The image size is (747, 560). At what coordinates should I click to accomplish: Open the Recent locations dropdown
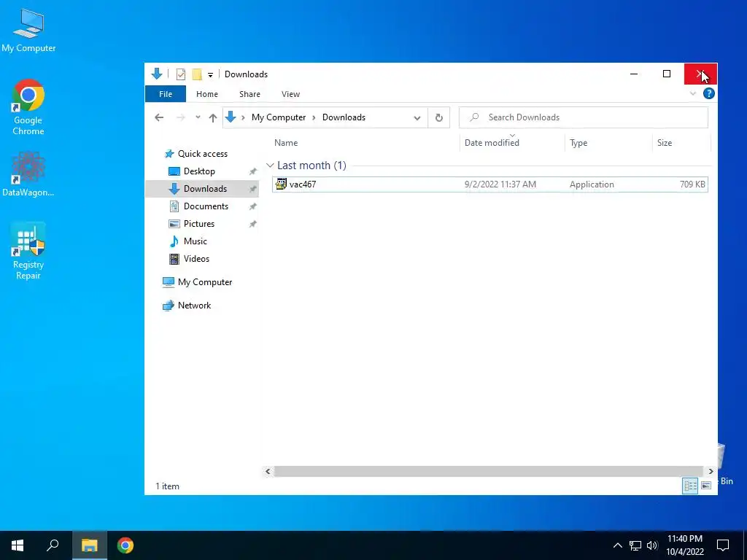(198, 117)
